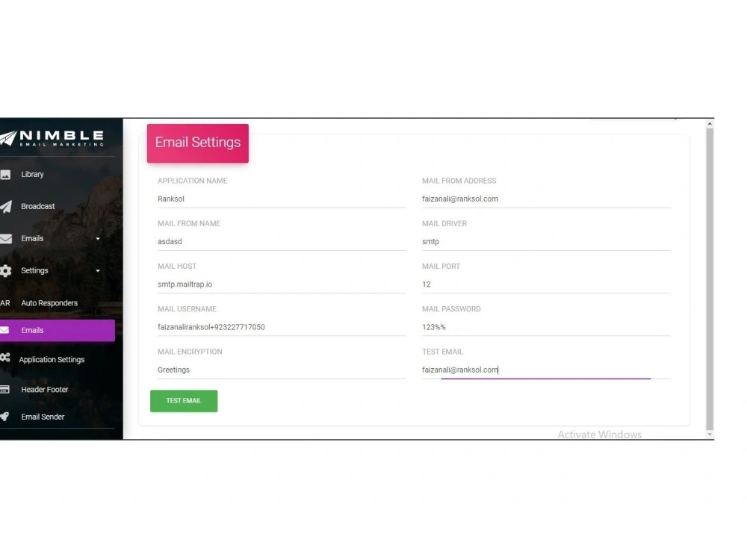Click the Application Settings gears icon

click(5, 357)
